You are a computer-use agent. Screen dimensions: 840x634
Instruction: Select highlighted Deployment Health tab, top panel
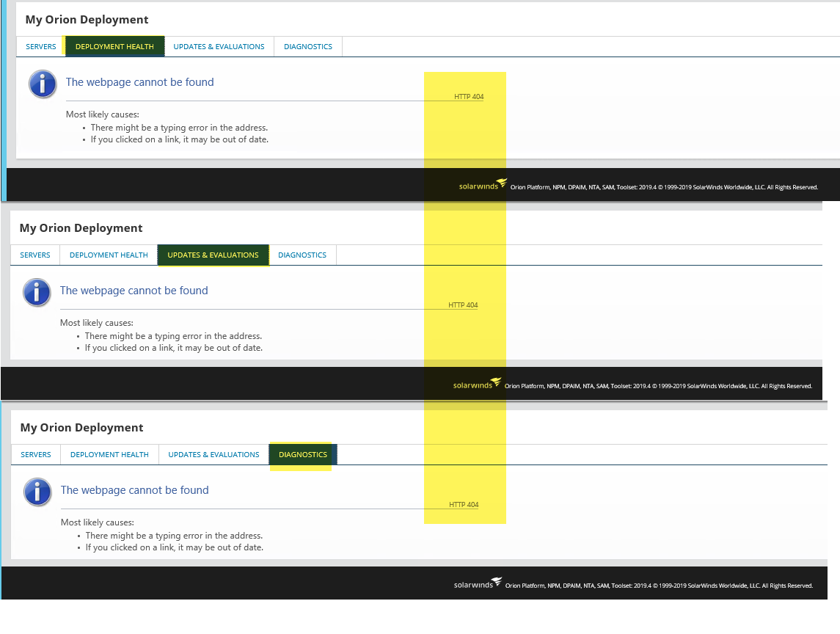(x=114, y=47)
